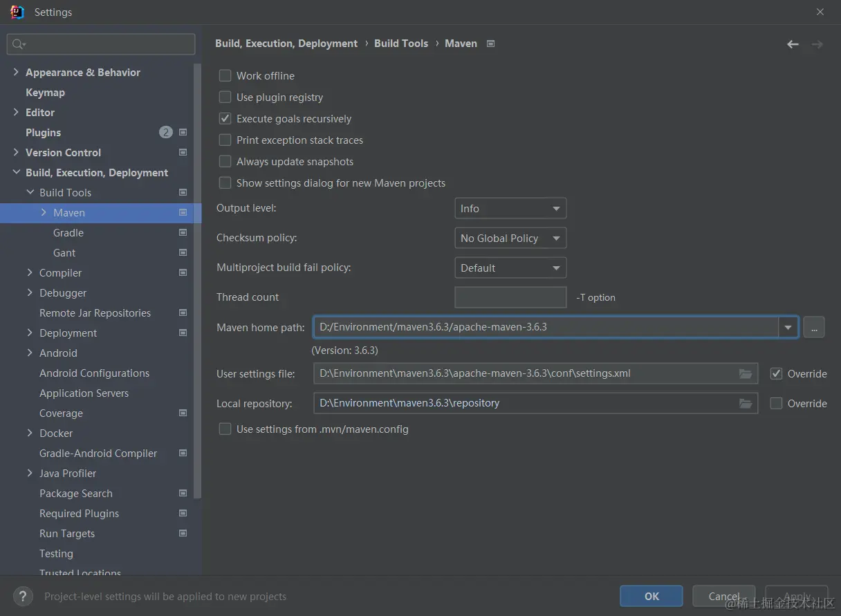
Task: Expand the Maven subtree arrow
Action: [x=44, y=212]
